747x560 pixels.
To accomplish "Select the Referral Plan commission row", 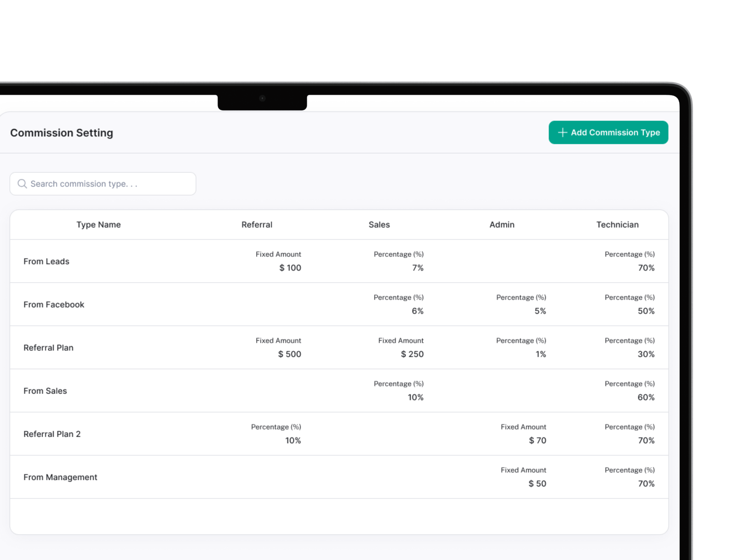I will [49, 347].
